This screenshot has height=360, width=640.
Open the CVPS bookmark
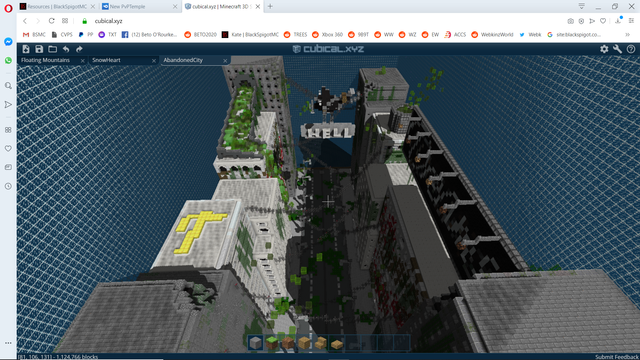tap(62, 35)
